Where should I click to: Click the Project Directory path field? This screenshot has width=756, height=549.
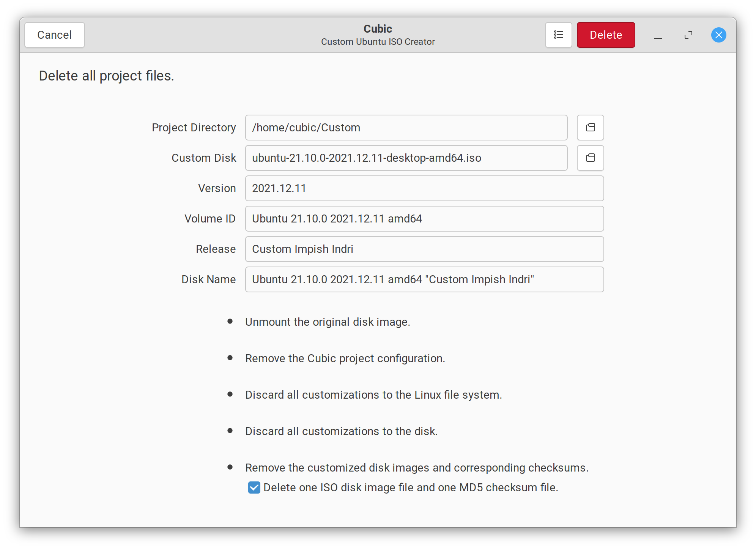pyautogui.click(x=406, y=128)
